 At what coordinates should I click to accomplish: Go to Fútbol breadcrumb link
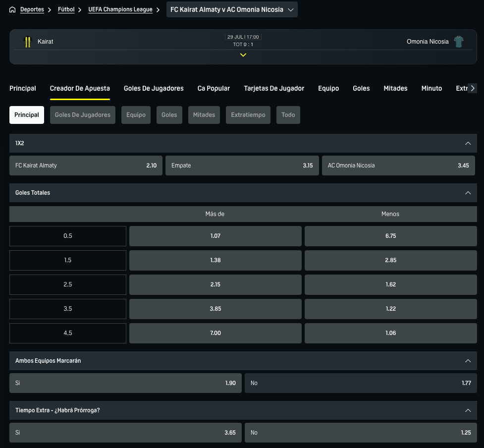[66, 9]
